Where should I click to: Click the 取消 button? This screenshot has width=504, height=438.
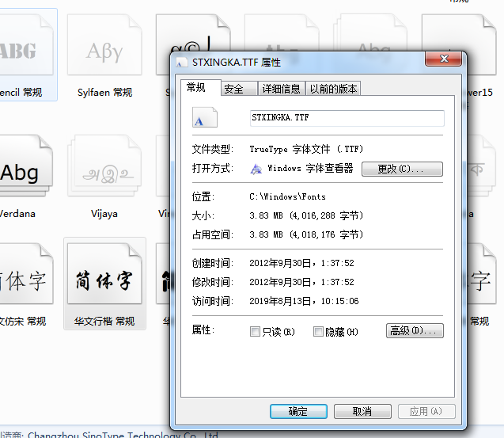(x=362, y=411)
